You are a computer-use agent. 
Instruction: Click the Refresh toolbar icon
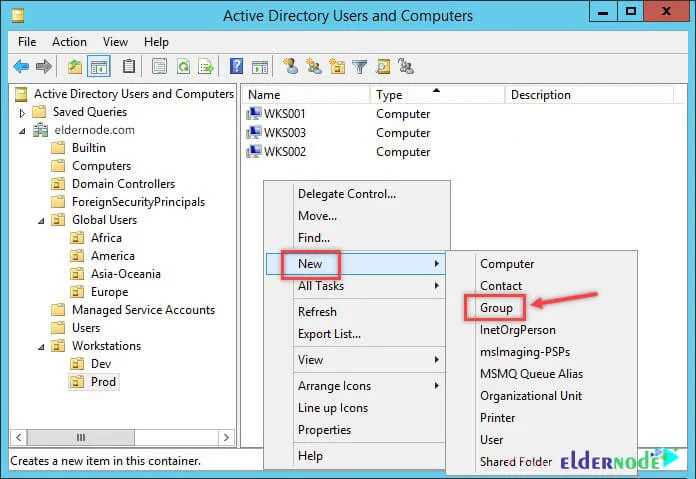pos(183,67)
